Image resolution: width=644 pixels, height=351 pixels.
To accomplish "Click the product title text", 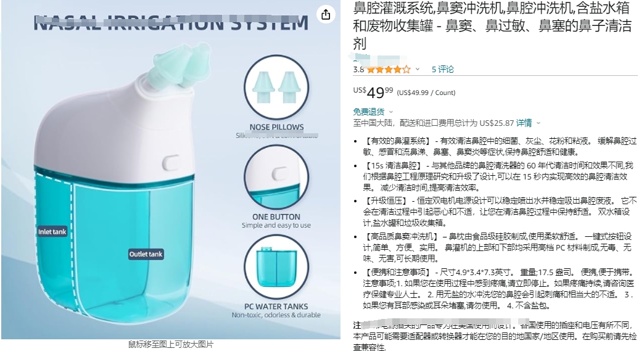I will pyautogui.click(x=492, y=25).
